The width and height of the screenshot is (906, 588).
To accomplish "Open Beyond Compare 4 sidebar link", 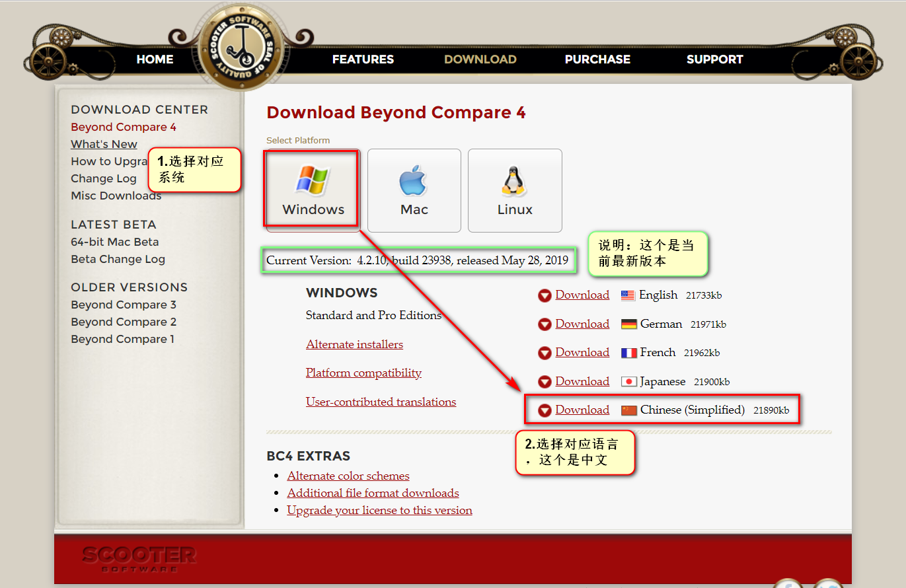I will pyautogui.click(x=124, y=127).
